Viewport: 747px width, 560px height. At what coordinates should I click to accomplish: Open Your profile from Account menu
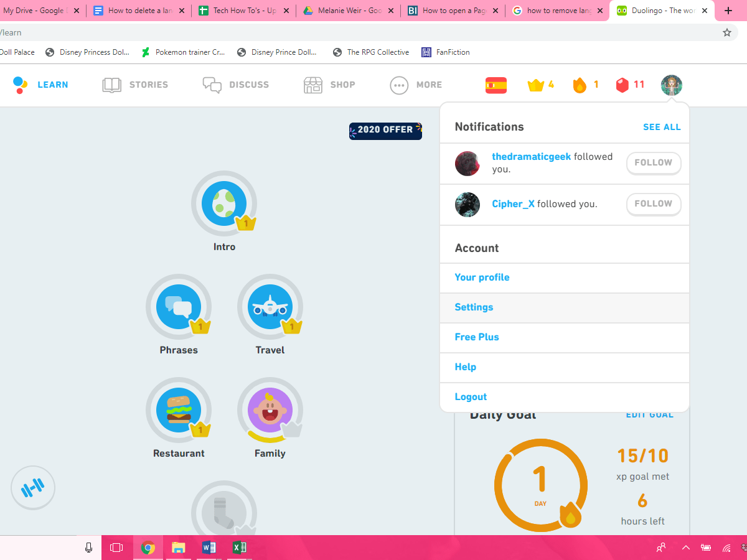[x=565, y=278]
